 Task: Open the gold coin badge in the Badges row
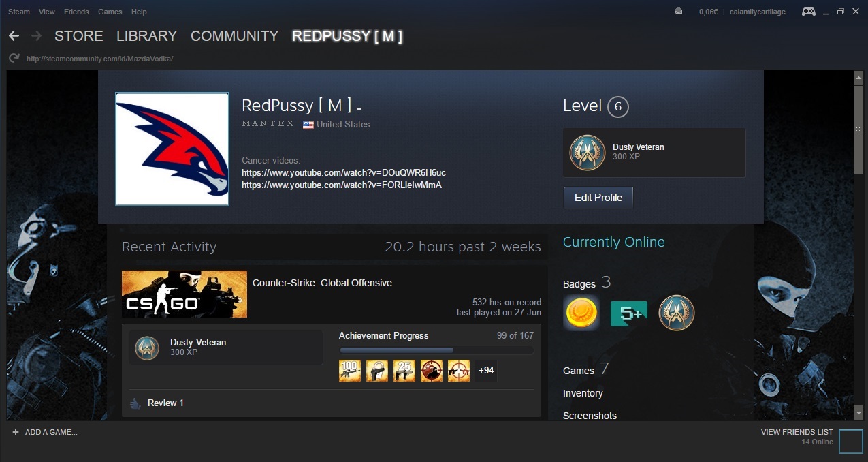click(581, 313)
